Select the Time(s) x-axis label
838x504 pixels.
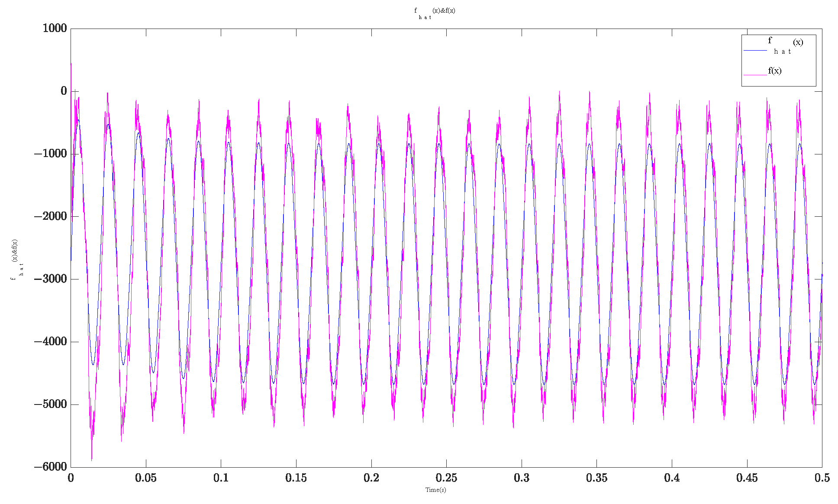click(435, 490)
